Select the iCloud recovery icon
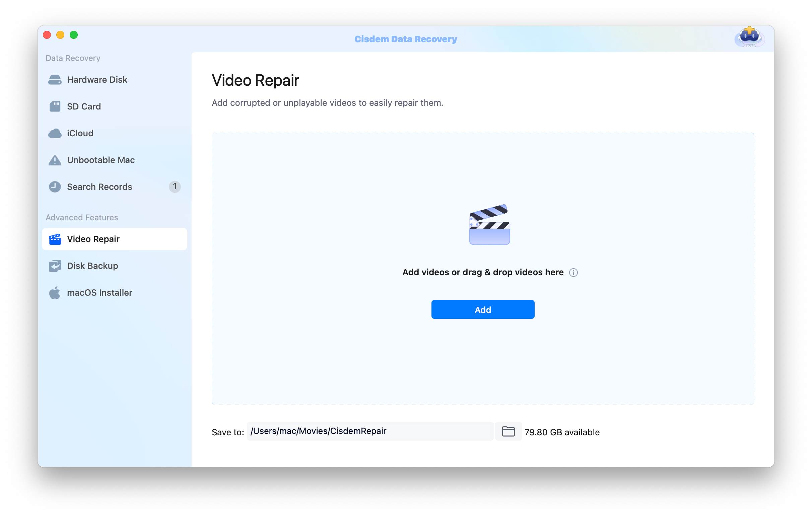812x517 pixels. (x=55, y=133)
